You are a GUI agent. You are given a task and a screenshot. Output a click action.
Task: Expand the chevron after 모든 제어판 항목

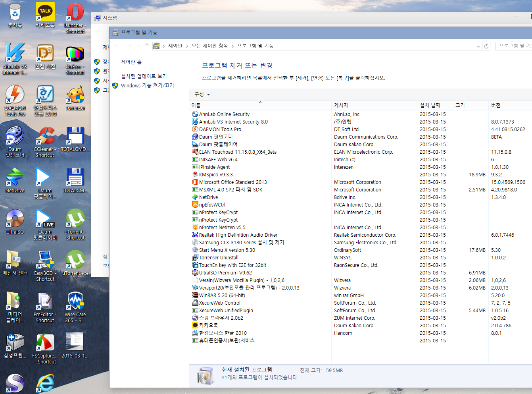pos(233,46)
